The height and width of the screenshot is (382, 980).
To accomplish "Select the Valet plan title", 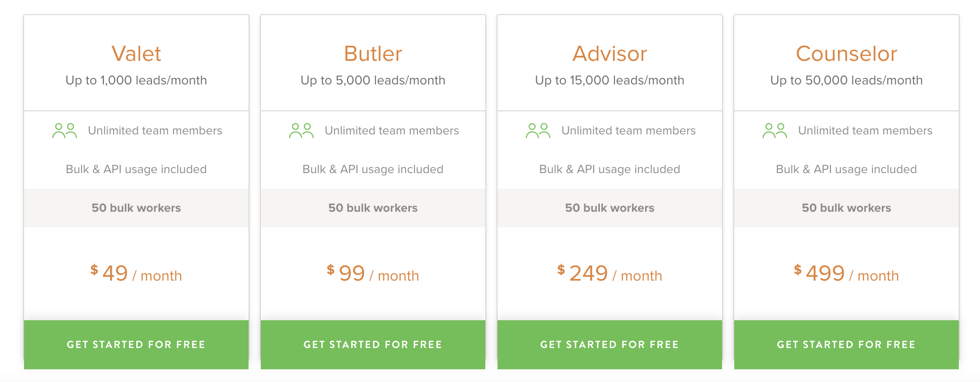I will 136,54.
